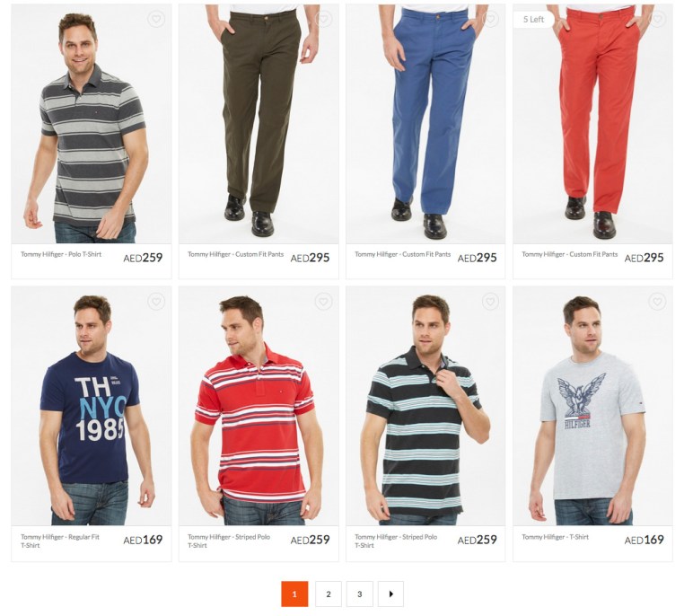Add the grey eagle T-Shirt to wishlist
The width and height of the screenshot is (684, 616).
point(657,302)
